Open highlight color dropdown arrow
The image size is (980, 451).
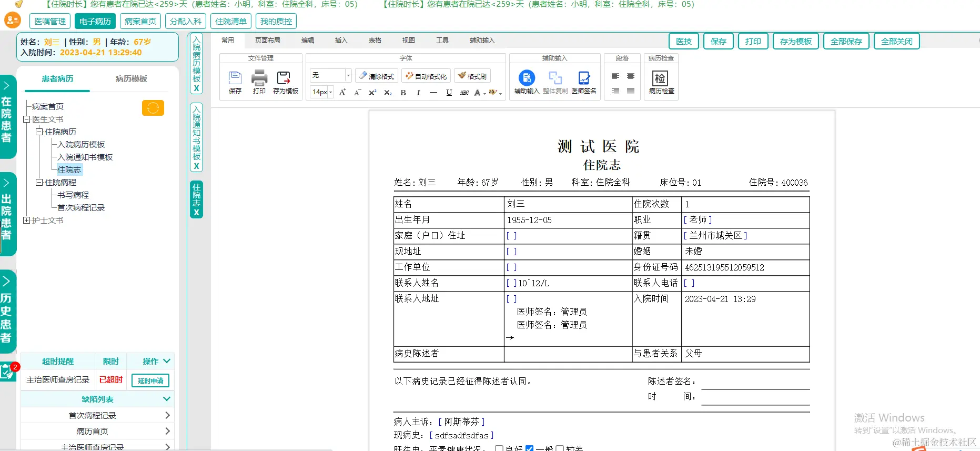(500, 94)
